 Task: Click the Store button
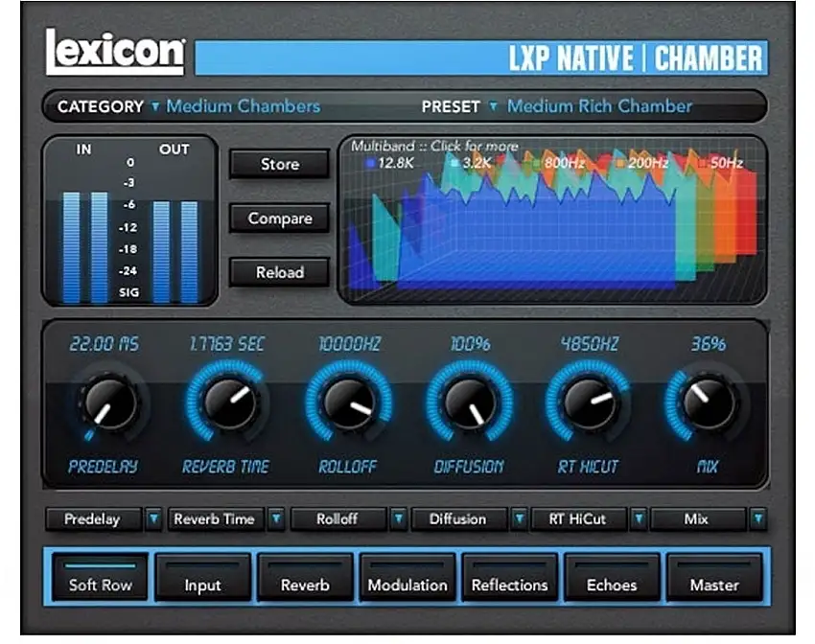pyautogui.click(x=280, y=164)
